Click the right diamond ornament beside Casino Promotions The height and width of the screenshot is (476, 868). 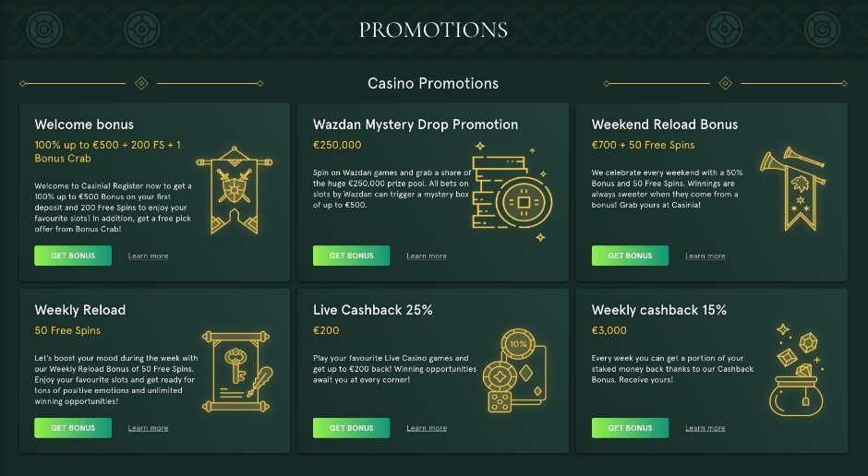tap(725, 83)
